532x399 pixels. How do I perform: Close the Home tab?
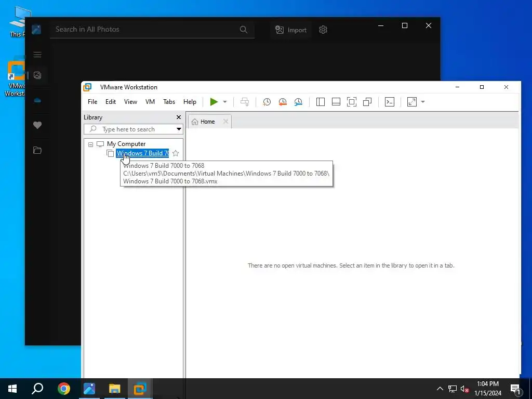(x=225, y=122)
